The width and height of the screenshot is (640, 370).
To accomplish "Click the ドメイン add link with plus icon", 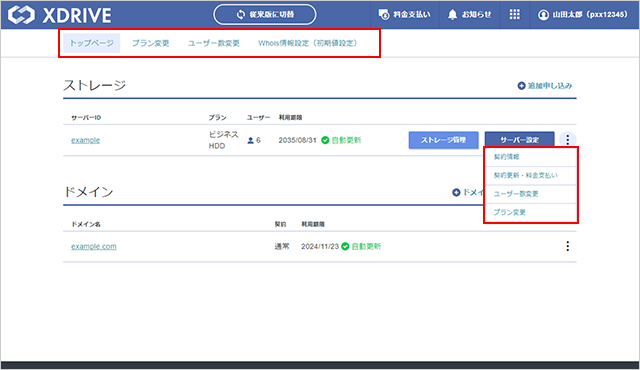I will pos(468,192).
